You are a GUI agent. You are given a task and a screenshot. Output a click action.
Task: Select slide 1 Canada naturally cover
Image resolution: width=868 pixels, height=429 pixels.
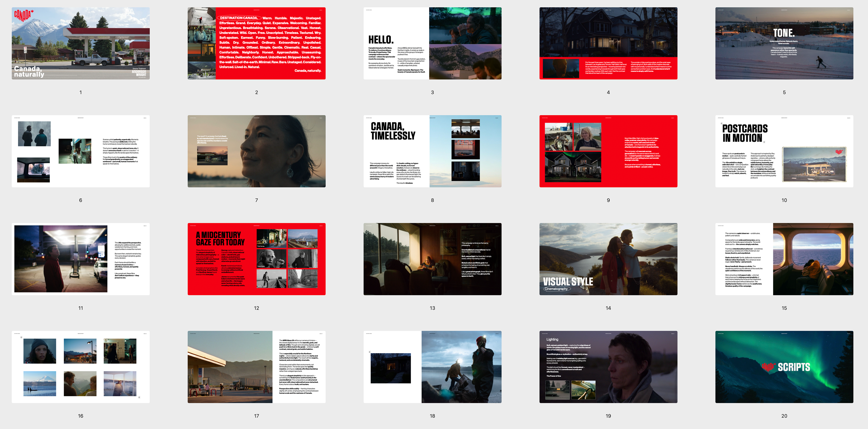pyautogui.click(x=80, y=43)
